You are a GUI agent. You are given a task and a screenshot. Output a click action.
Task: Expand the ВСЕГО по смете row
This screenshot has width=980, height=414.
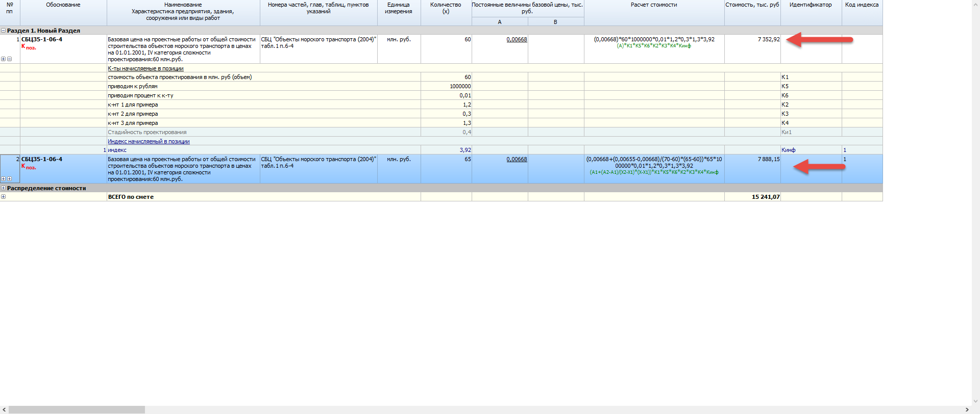(3, 197)
